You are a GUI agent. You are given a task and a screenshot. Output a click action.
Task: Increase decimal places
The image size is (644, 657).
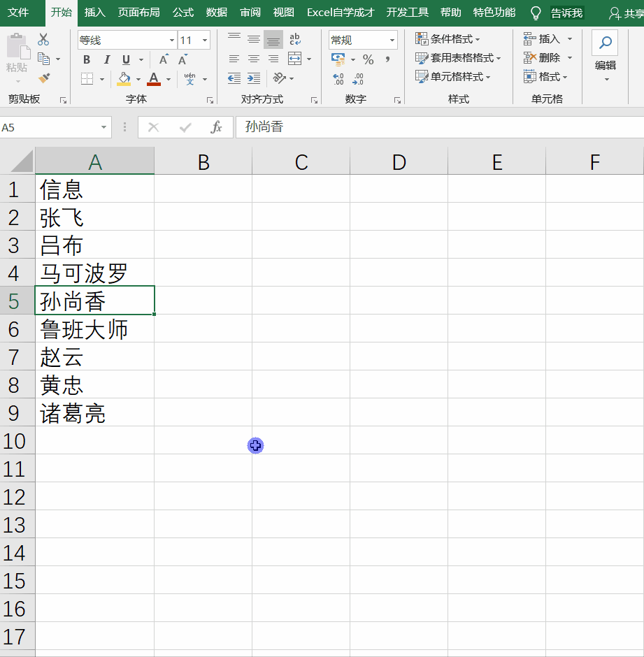click(338, 78)
